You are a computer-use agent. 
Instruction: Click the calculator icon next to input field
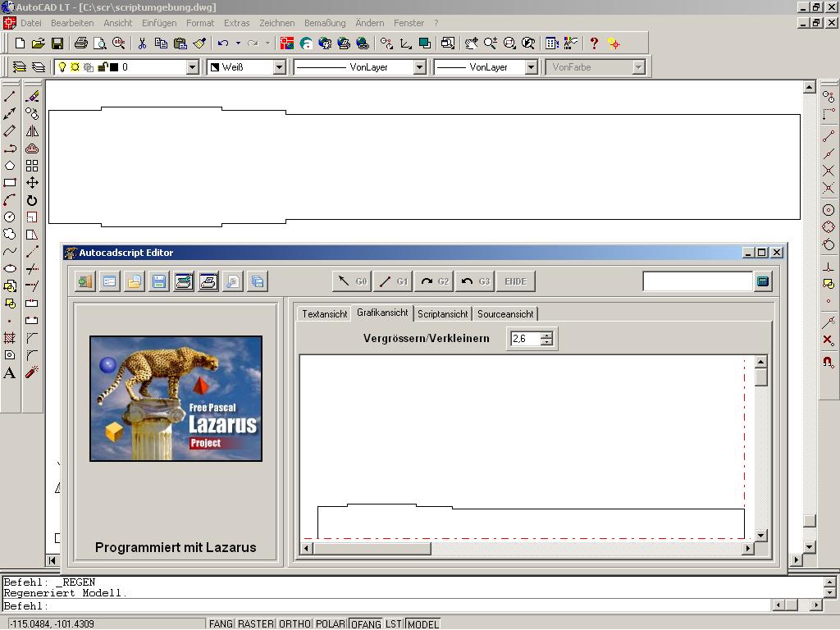tap(763, 281)
